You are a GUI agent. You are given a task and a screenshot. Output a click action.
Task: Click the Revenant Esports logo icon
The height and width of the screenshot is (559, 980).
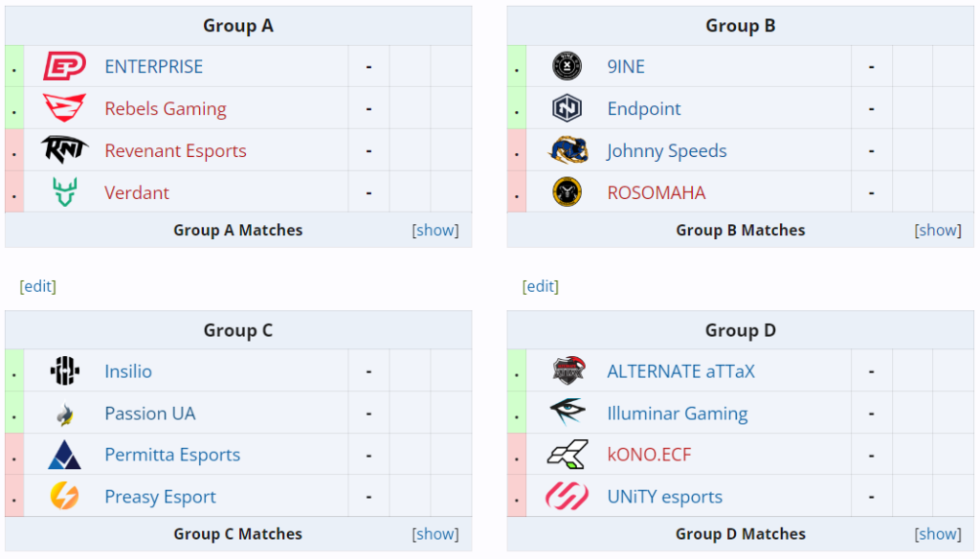point(64,150)
